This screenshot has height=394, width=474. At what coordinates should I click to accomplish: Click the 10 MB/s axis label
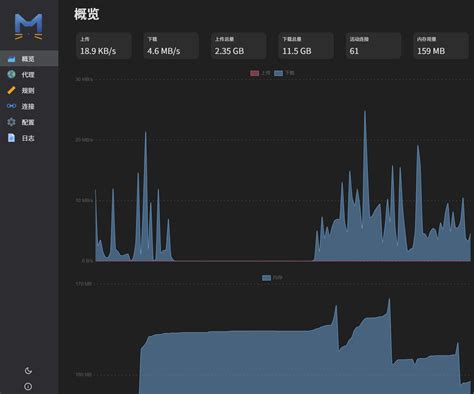coord(84,200)
